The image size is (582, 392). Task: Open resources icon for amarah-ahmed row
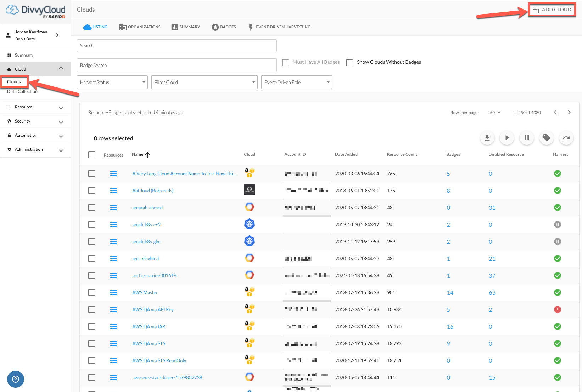113,208
